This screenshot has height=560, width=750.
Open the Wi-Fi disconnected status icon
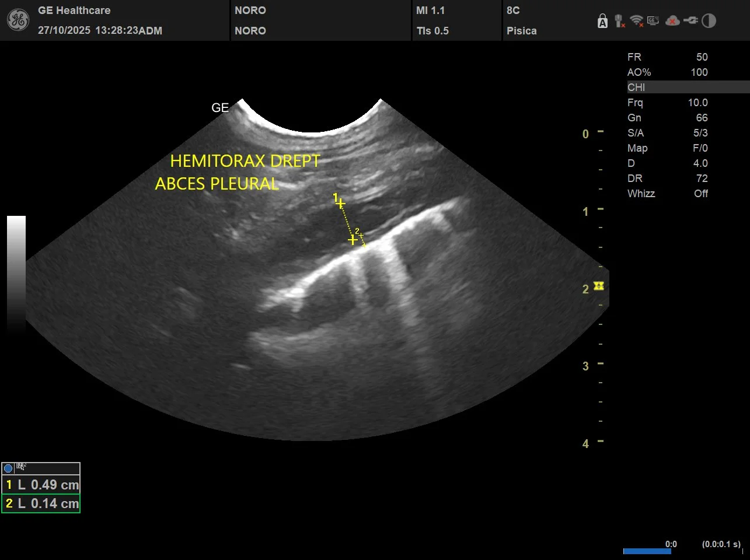tap(637, 22)
